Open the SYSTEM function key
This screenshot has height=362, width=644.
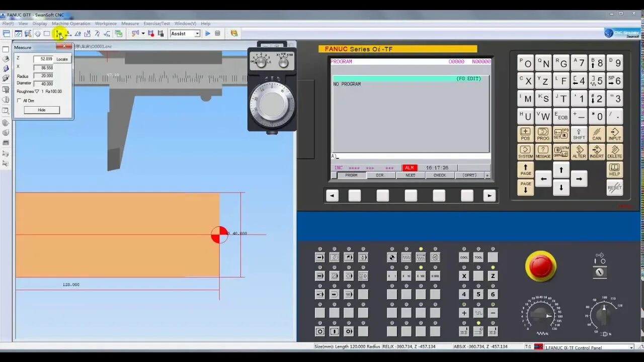coord(525,152)
